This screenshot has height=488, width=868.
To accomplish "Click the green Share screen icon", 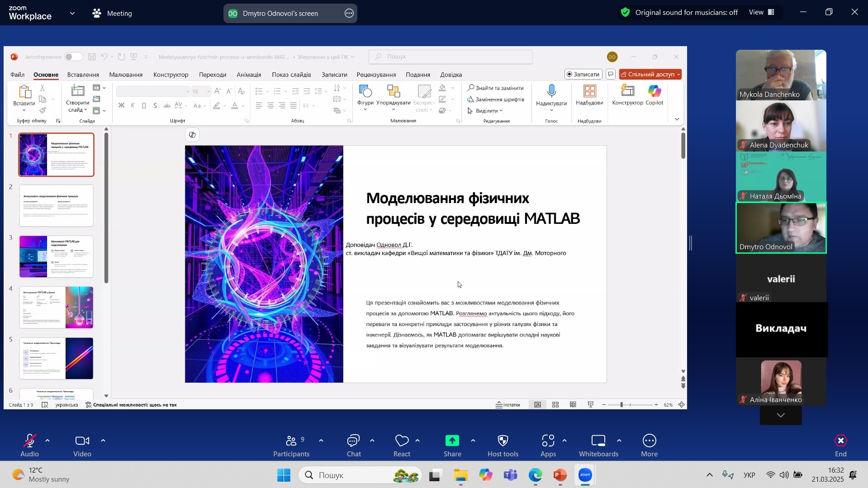I will [x=452, y=441].
